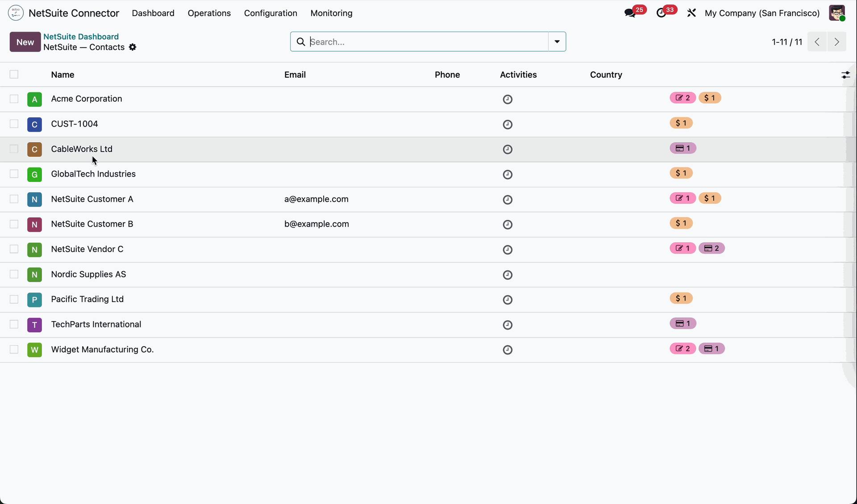Create a new contact with New button

25,42
